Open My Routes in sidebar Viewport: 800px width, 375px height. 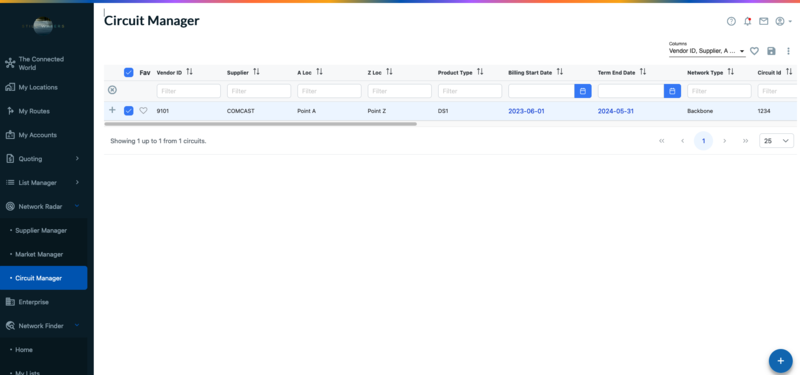click(x=44, y=111)
